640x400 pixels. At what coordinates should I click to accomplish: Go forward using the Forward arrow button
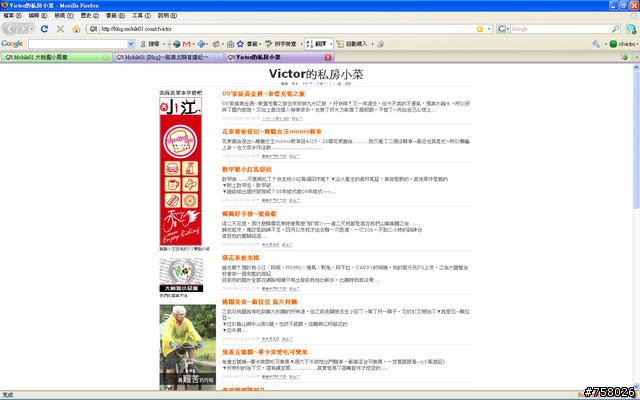[22, 29]
